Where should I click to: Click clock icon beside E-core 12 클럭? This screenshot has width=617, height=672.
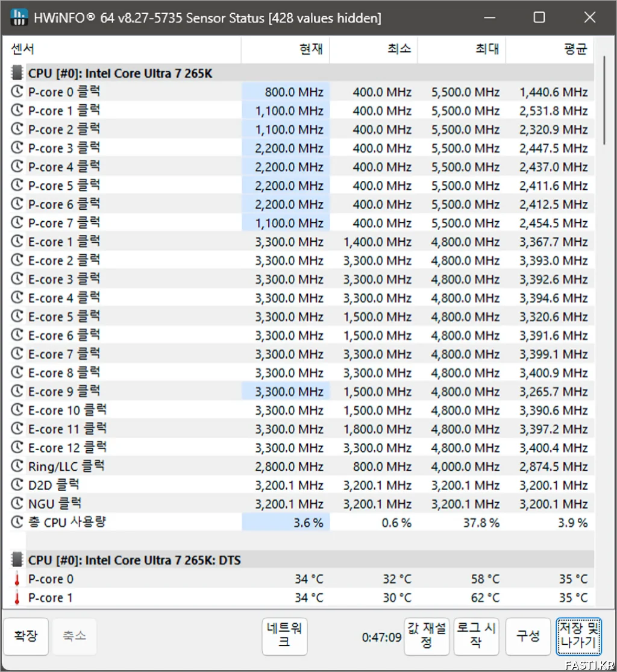pyautogui.click(x=17, y=447)
